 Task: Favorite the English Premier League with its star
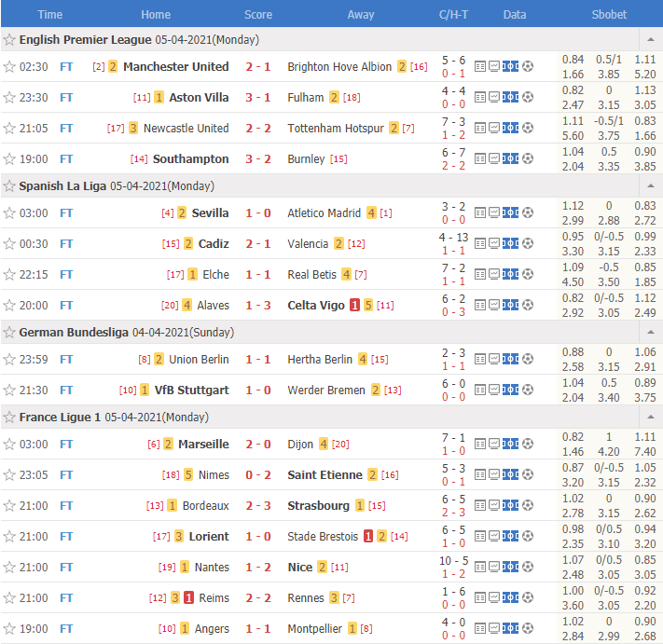click(9, 40)
